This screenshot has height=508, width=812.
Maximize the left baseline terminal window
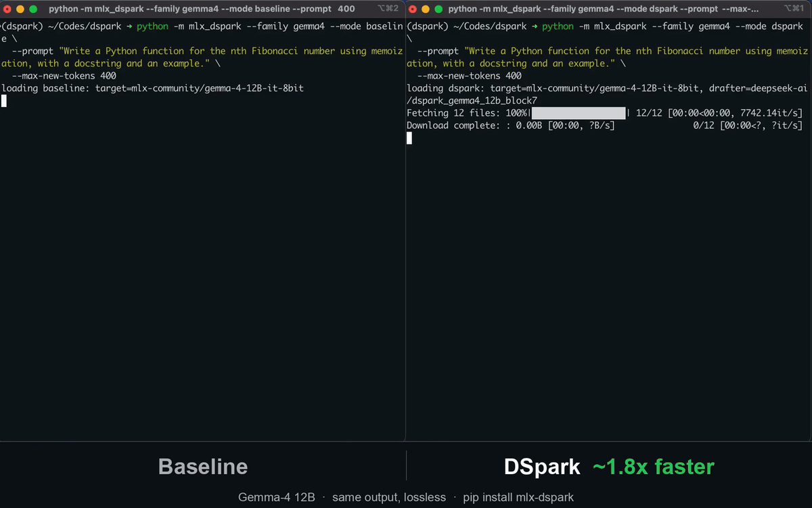[32, 9]
